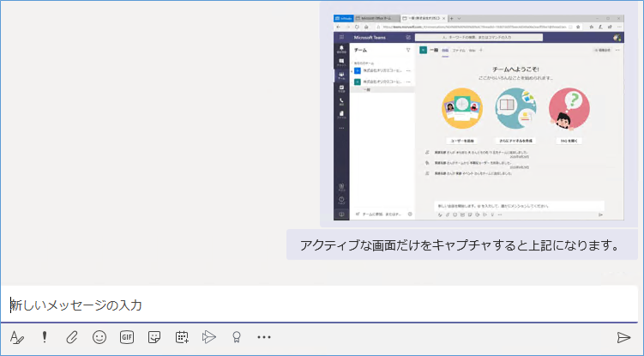
Task: Set delivery options with exclamation icon
Action: [44, 337]
